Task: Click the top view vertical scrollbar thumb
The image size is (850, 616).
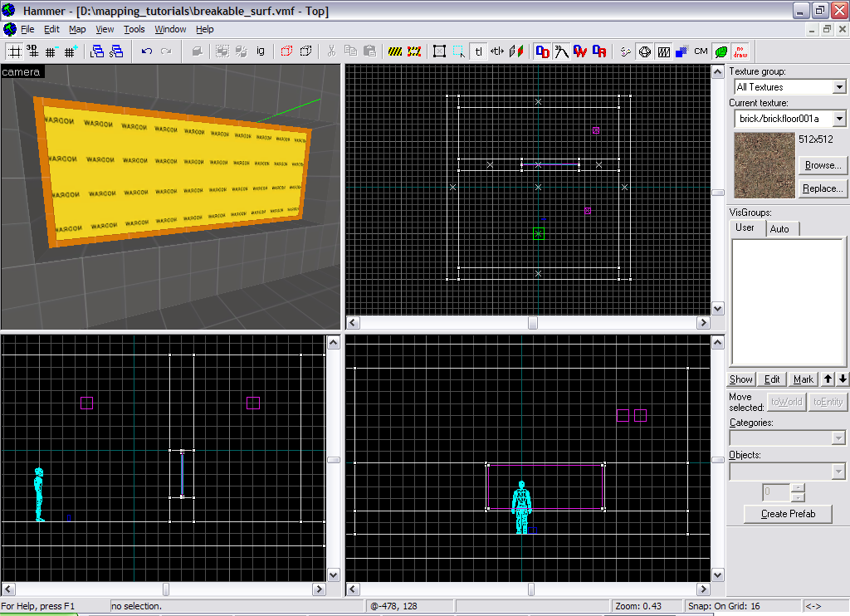Action: pyautogui.click(x=718, y=193)
